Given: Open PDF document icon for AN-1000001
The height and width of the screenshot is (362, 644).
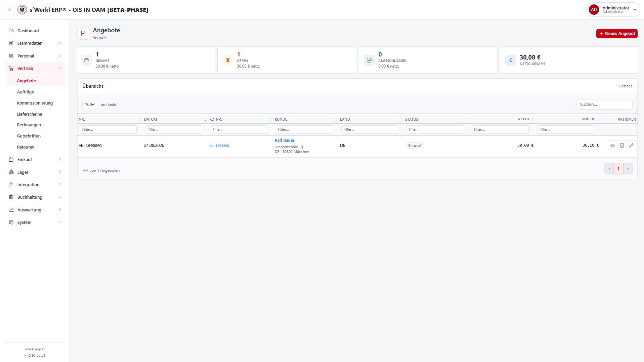Looking at the screenshot, I should pyautogui.click(x=622, y=146).
